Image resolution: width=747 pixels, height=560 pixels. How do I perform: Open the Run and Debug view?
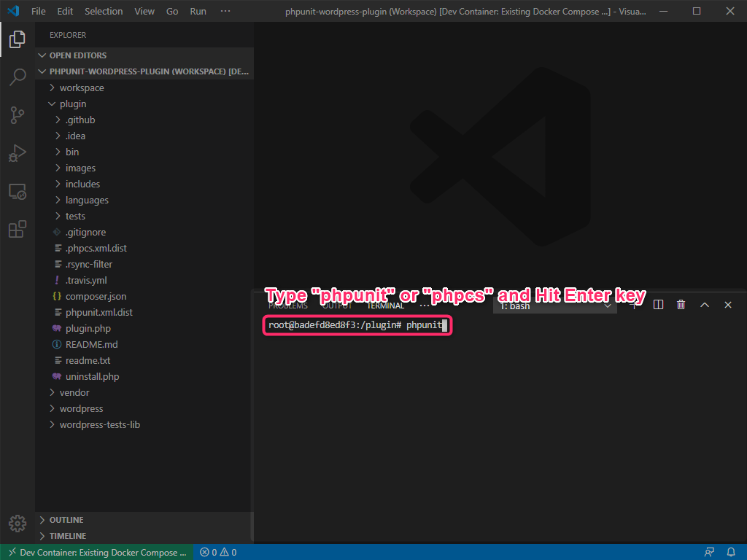[x=18, y=153]
